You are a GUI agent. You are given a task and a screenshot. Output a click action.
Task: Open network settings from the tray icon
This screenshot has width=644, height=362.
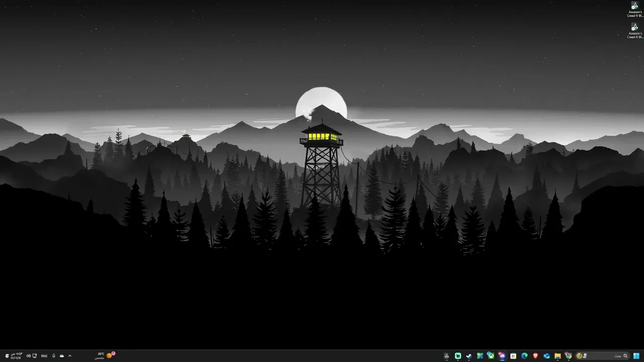pyautogui.click(x=34, y=356)
